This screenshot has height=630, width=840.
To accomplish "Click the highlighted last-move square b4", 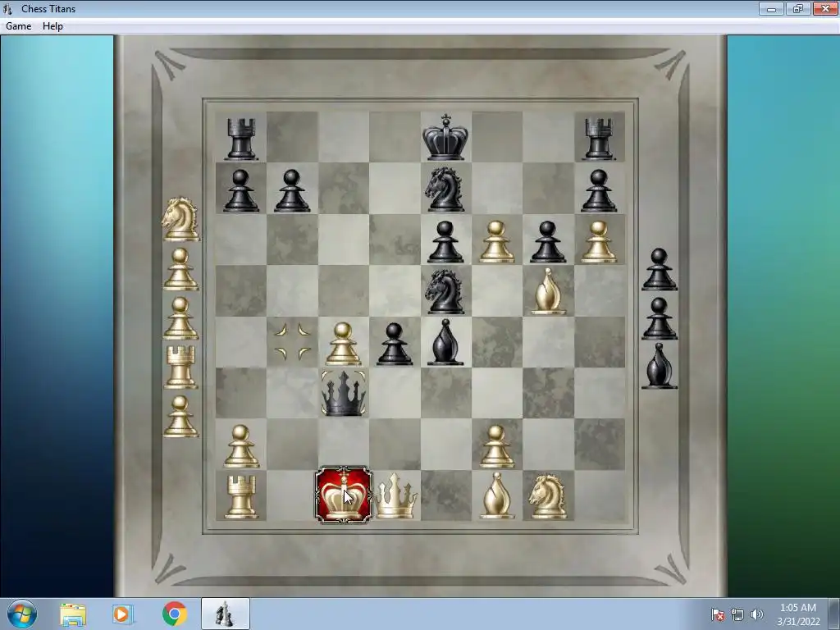I will click(292, 342).
